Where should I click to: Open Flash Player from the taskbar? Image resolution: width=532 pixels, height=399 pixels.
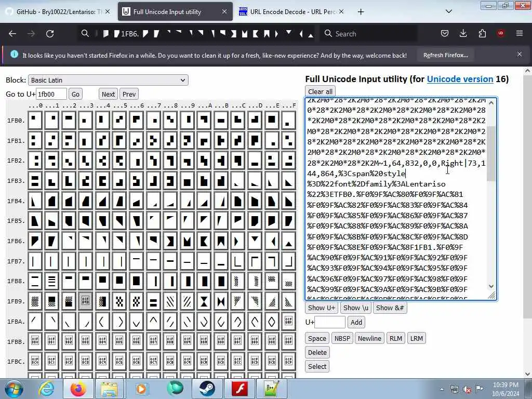(240, 389)
